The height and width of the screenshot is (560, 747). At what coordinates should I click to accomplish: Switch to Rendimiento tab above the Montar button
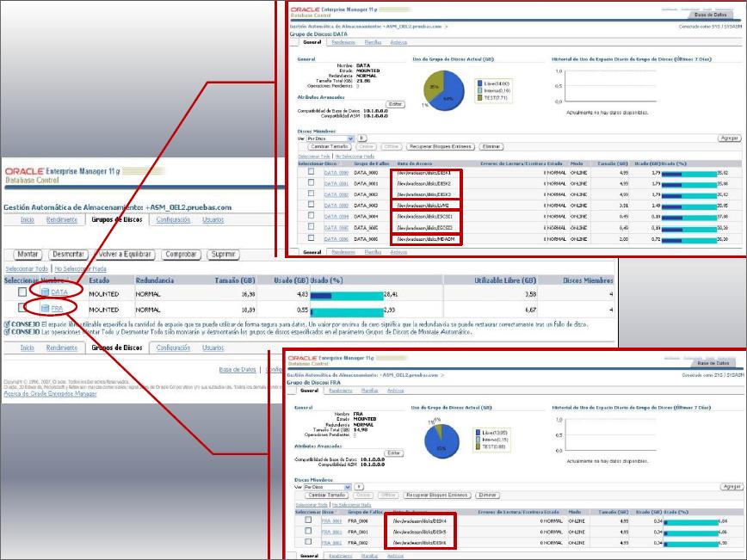click(61, 220)
